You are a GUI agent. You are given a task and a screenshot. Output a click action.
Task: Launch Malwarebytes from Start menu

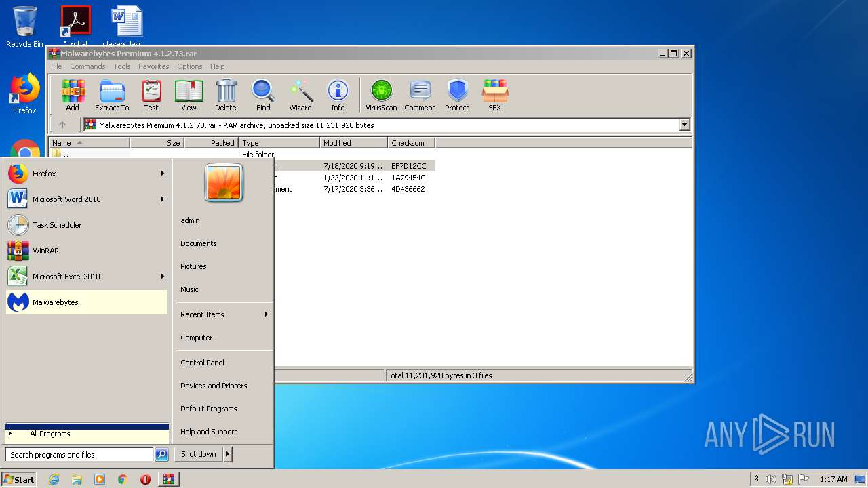tap(86, 302)
